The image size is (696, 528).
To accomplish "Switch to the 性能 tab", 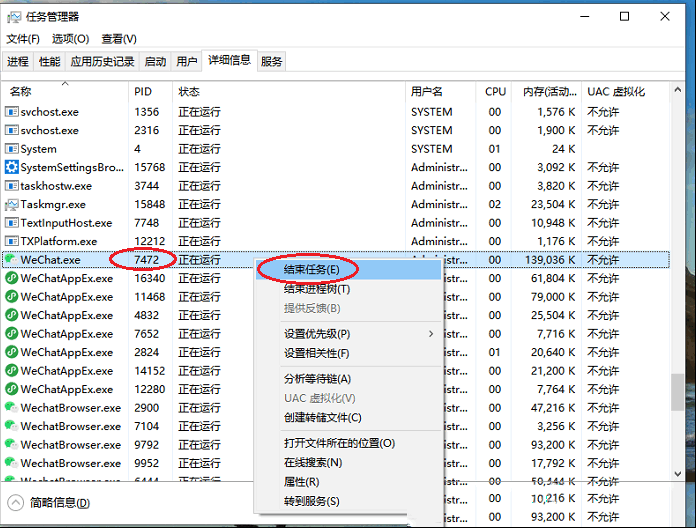I will [x=50, y=61].
